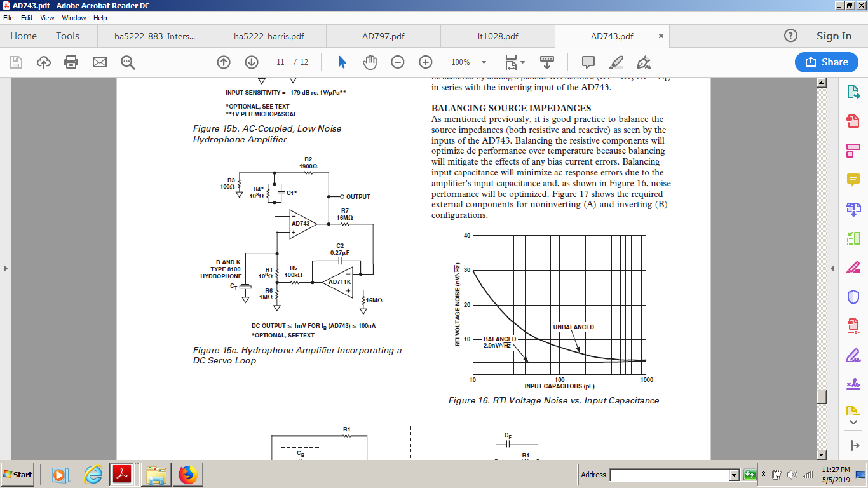Open the Edit menu

click(27, 18)
